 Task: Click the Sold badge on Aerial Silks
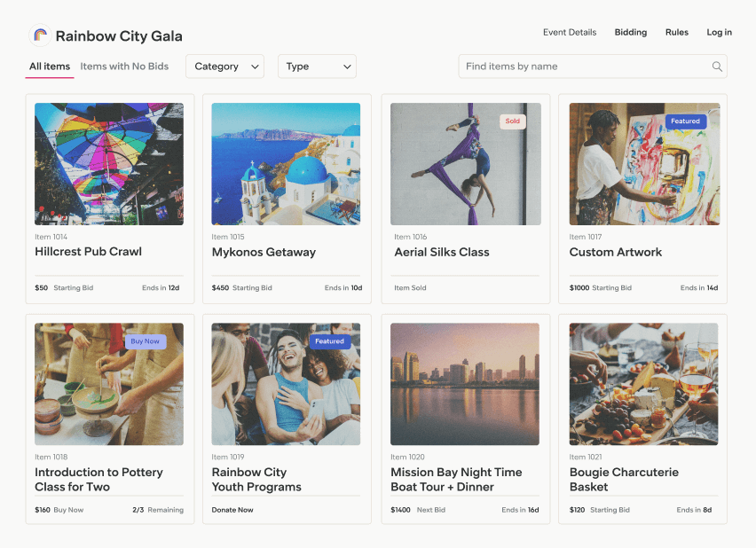(x=513, y=121)
